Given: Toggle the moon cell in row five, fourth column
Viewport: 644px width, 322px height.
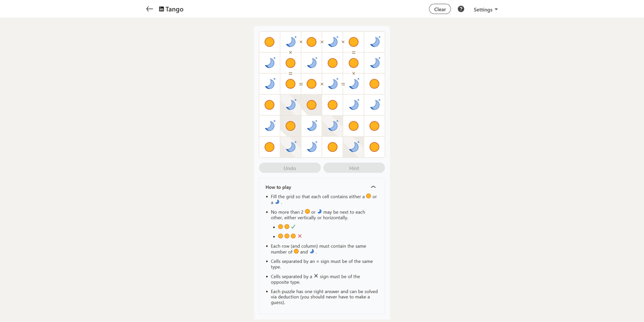Looking at the screenshot, I should (332, 126).
